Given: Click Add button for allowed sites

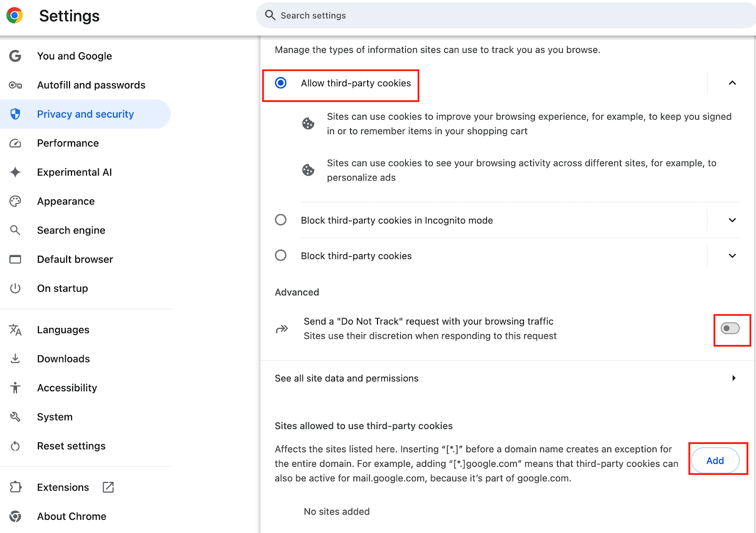Looking at the screenshot, I should [715, 461].
